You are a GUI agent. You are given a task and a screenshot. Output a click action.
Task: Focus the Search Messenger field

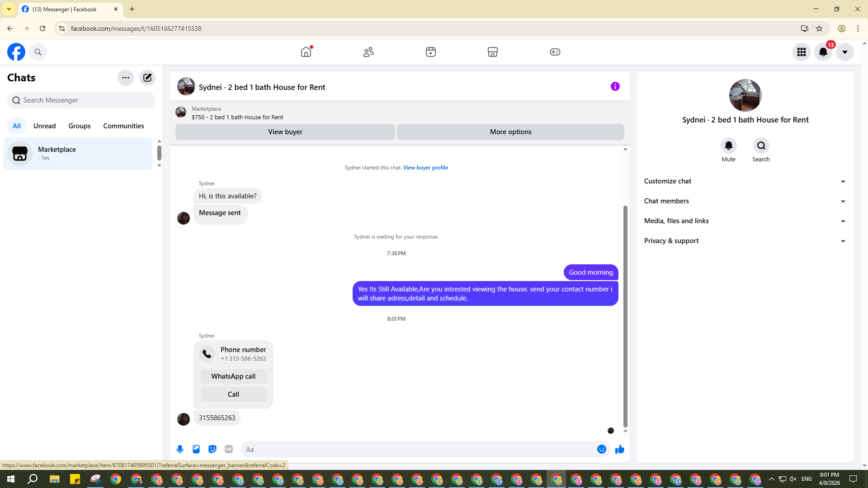point(81,100)
